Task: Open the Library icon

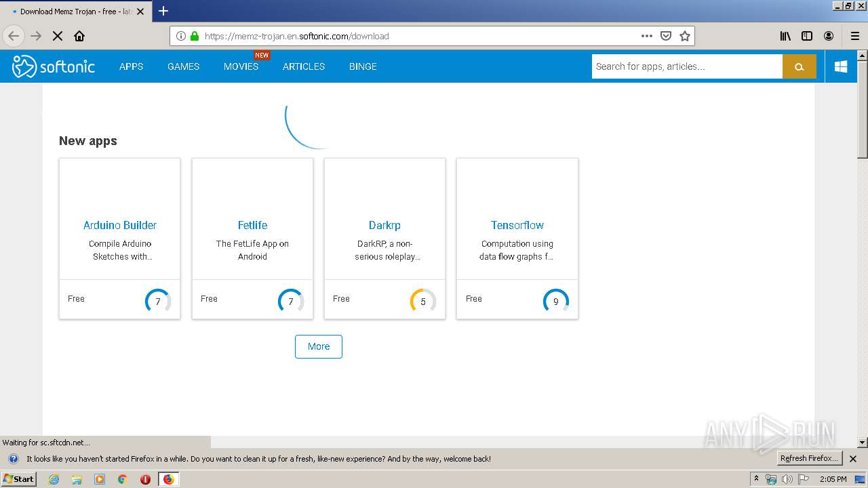Action: coord(785,36)
